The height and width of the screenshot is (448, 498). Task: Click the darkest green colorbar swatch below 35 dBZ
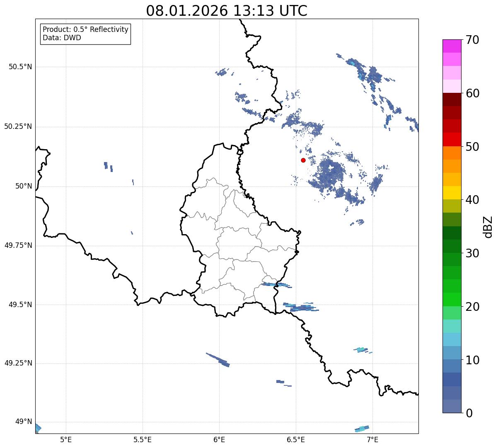point(452,233)
